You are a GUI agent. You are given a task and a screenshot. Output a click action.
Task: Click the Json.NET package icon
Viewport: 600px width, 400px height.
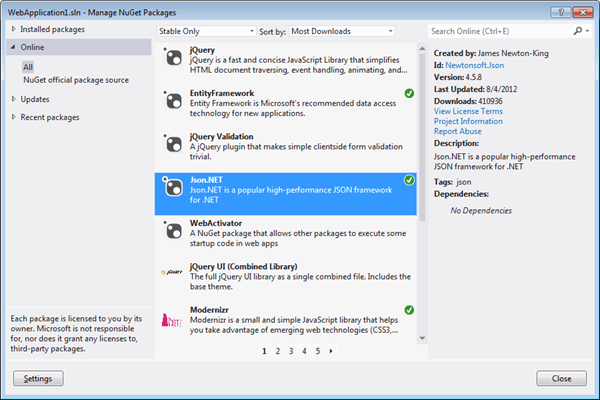point(172,187)
